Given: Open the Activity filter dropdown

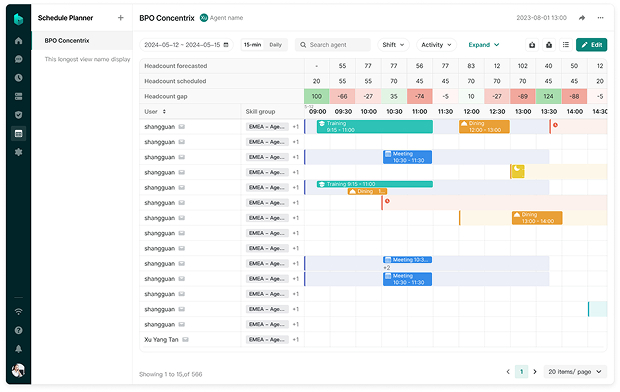Looking at the screenshot, I should 436,45.
